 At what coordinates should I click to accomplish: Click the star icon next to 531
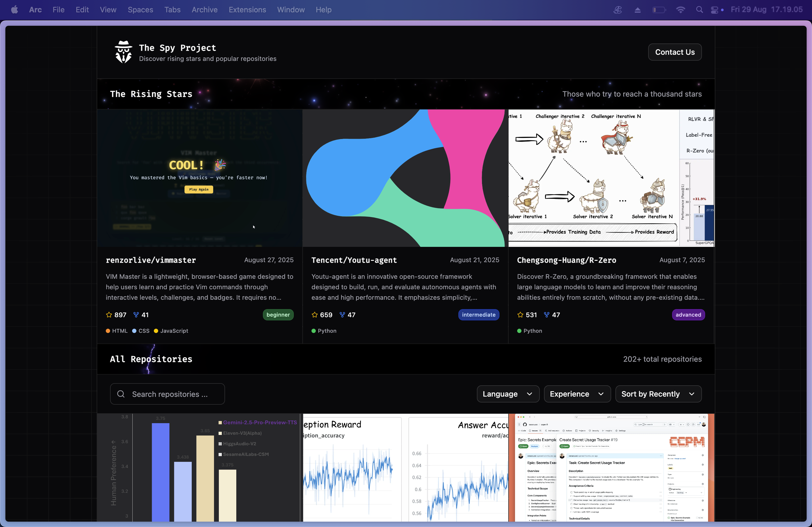tap(520, 315)
